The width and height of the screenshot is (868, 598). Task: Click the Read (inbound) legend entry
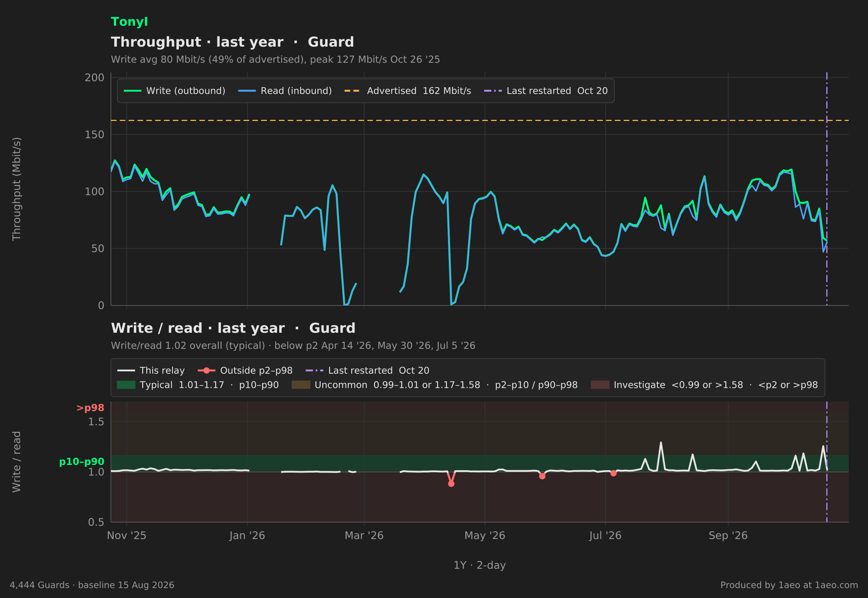pos(285,91)
